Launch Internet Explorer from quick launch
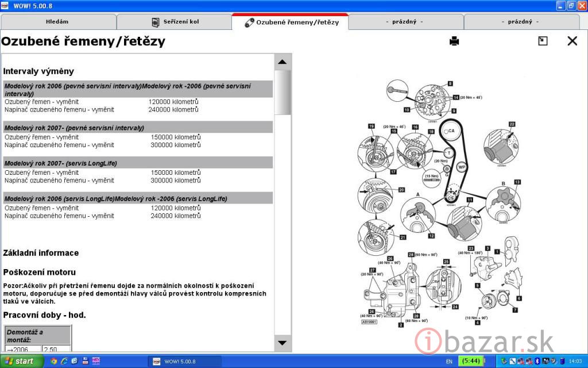 pos(64,362)
